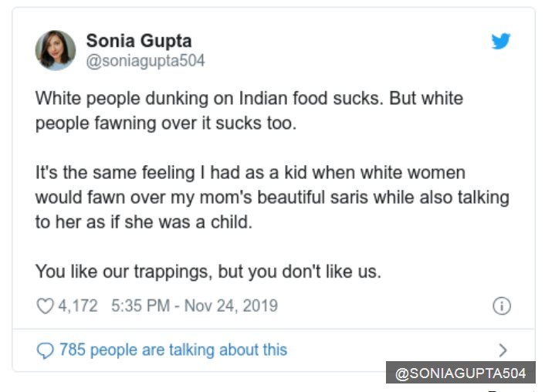Click the Twitter bird logo
This screenshot has width=545, height=392.
click(x=501, y=42)
